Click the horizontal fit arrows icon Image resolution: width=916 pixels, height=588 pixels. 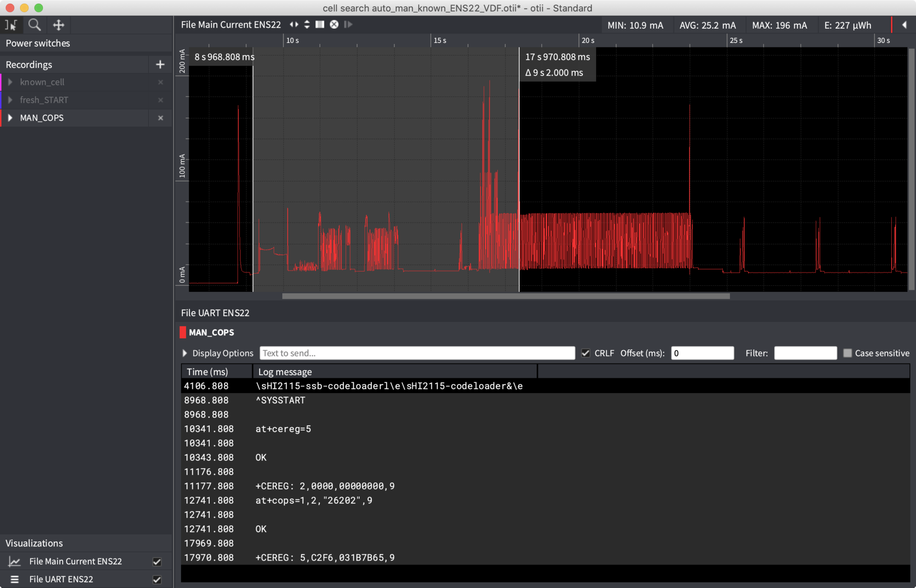294,24
